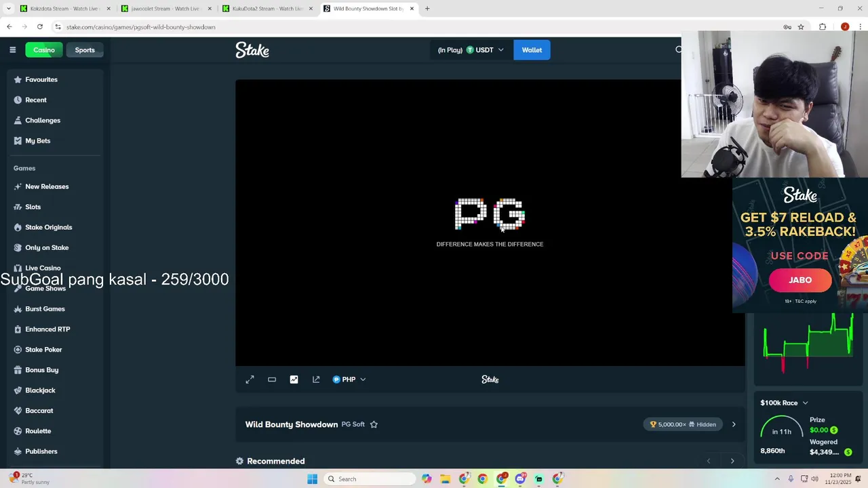This screenshot has width=868, height=488.
Task: Favourite Wild Bounty Showdown with star icon
Action: click(x=374, y=424)
